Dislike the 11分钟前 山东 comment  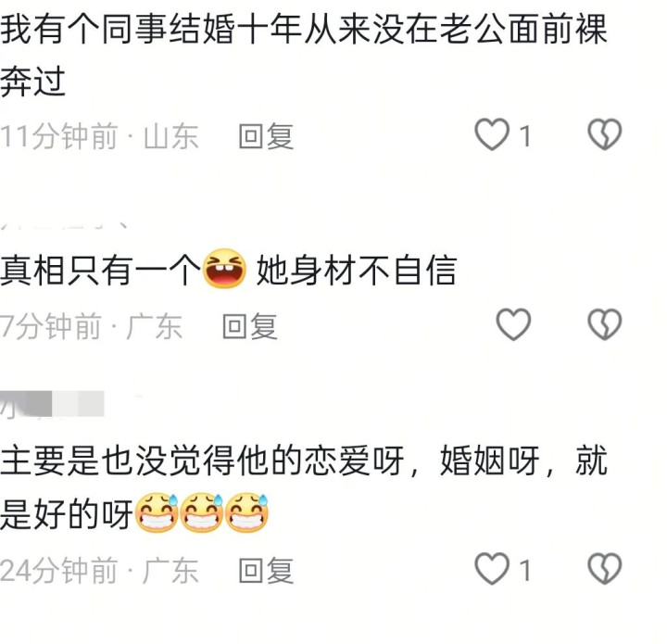click(x=604, y=134)
